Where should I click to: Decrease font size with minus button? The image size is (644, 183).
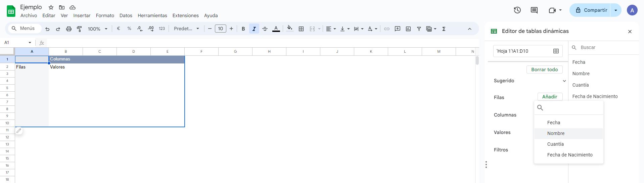tap(210, 29)
